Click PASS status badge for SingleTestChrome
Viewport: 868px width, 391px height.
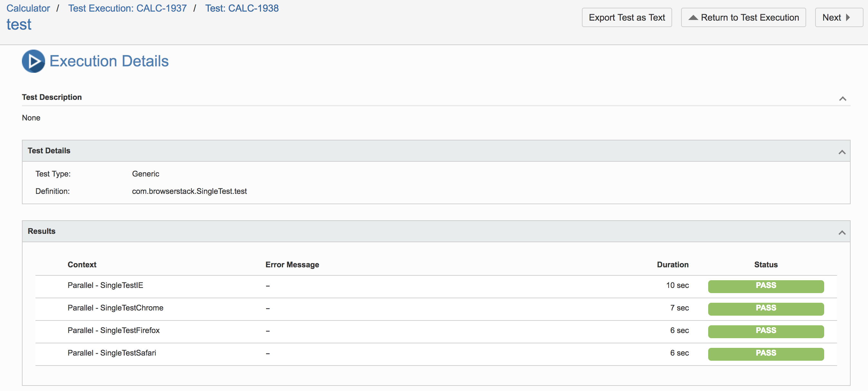coord(766,309)
